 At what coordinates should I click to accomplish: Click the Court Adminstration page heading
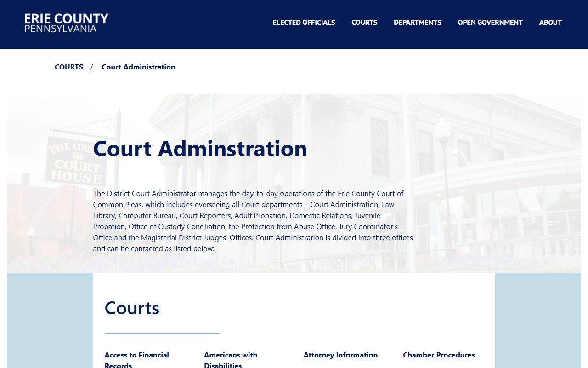point(200,149)
